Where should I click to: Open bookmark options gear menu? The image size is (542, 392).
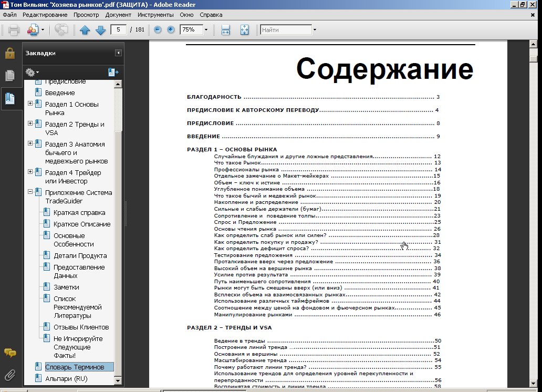pyautogui.click(x=32, y=72)
